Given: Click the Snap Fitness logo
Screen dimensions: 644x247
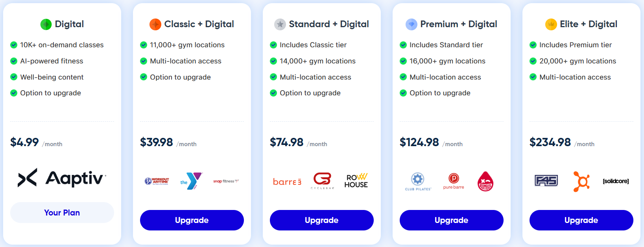Looking at the screenshot, I should click(226, 181).
